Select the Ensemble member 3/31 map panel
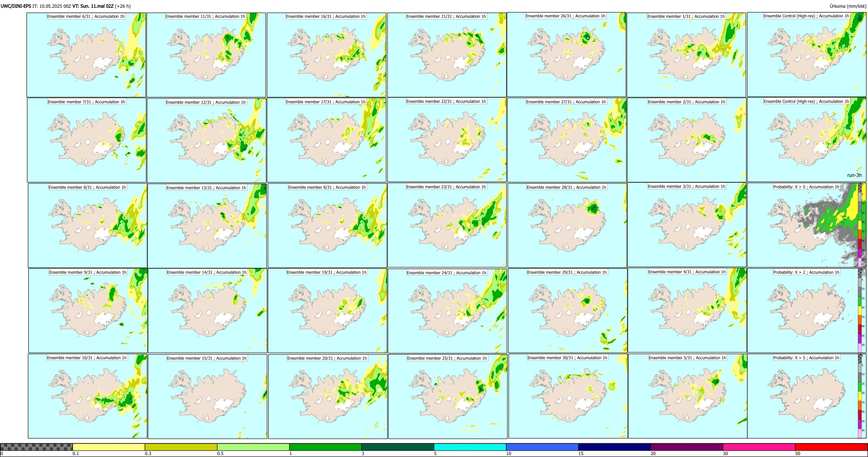 point(687,225)
